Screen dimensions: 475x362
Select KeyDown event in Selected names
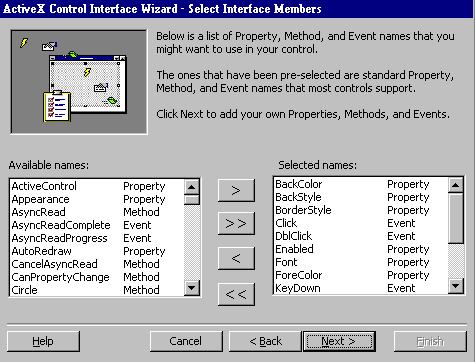tap(361, 288)
